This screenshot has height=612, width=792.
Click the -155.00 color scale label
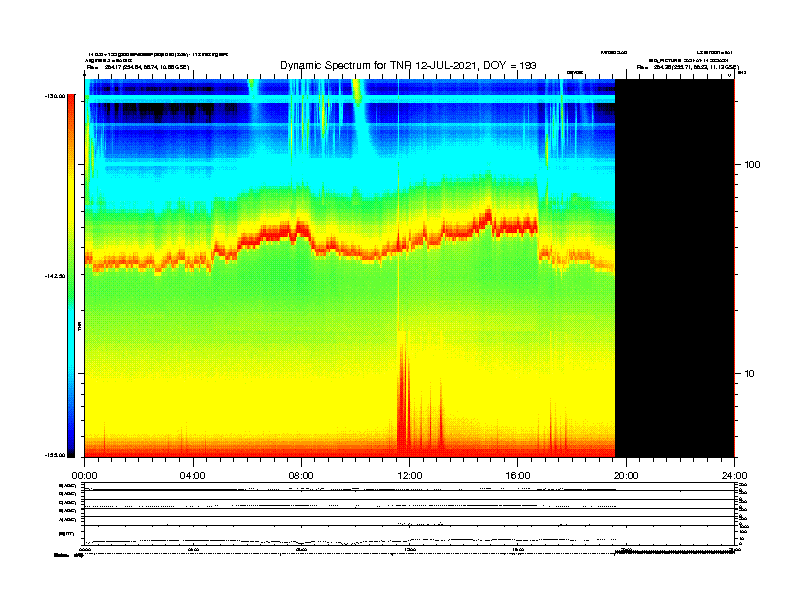pos(55,455)
